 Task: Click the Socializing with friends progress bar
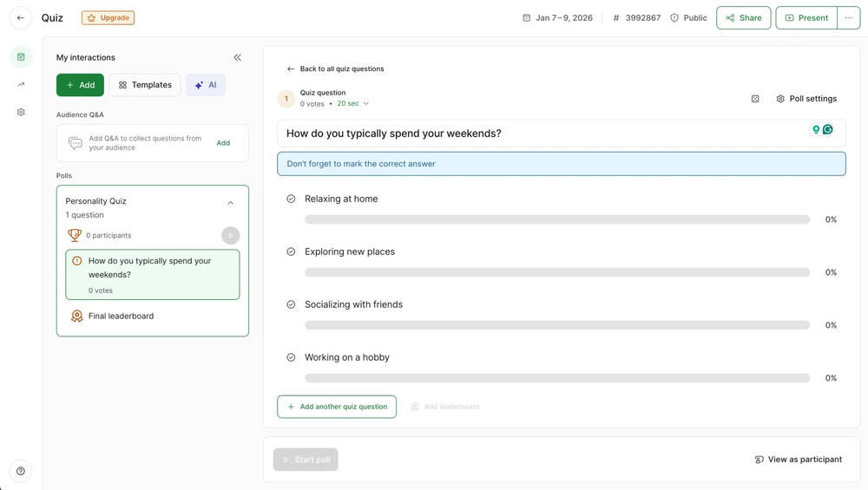(x=557, y=325)
